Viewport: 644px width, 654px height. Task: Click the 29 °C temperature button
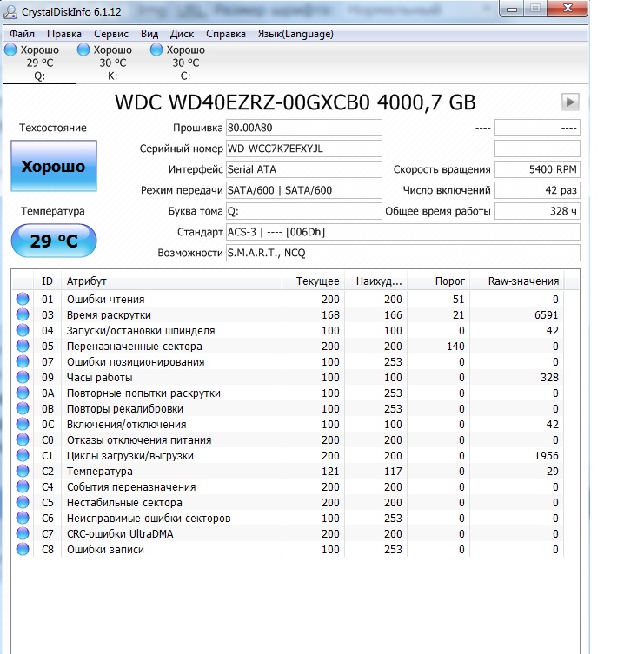(54, 241)
